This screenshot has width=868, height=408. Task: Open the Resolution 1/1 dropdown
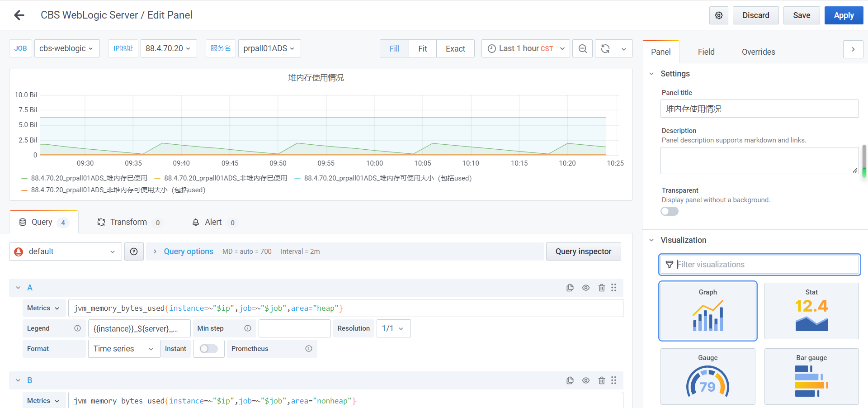click(393, 328)
